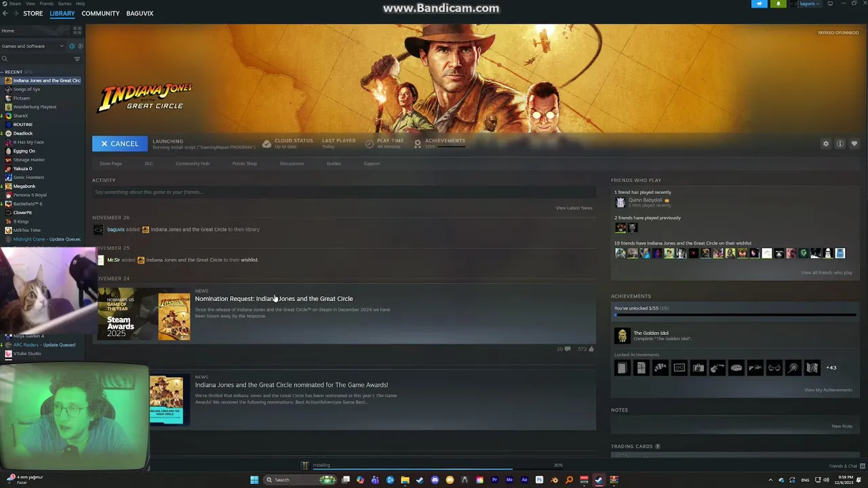The width and height of the screenshot is (868, 488).
Task: Click the locked camera achievement icon
Action: click(698, 368)
